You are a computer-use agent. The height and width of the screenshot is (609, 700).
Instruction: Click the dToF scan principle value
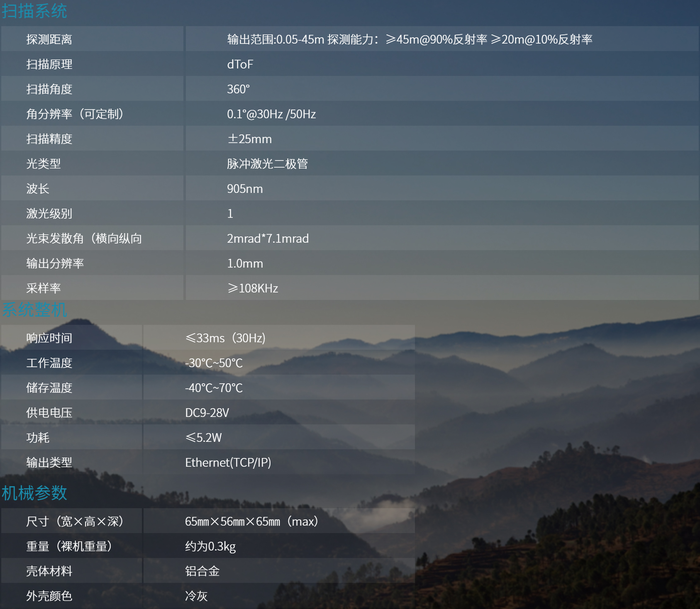[x=240, y=64]
